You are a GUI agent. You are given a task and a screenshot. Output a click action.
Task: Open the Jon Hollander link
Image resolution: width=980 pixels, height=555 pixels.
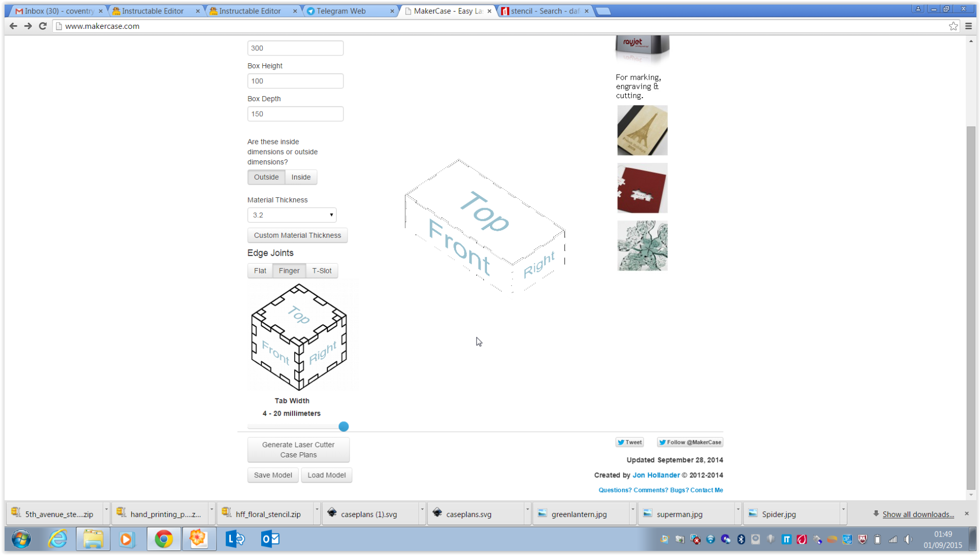tap(656, 475)
